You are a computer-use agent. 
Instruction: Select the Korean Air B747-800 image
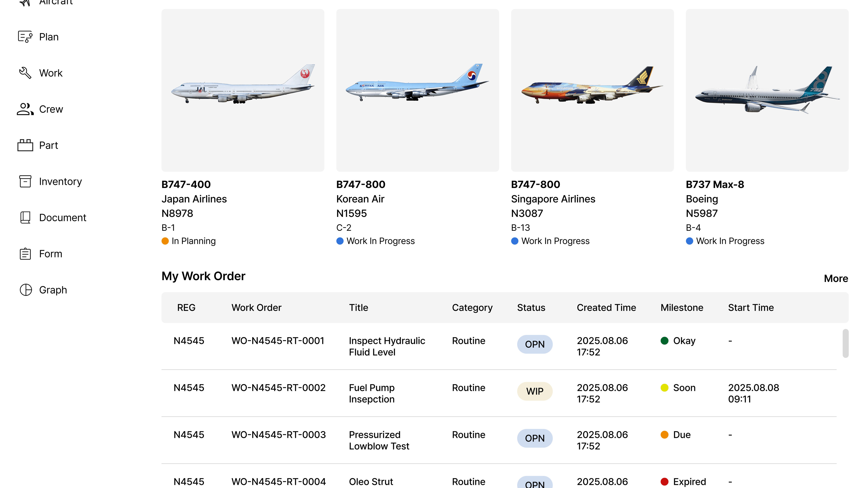pos(417,90)
